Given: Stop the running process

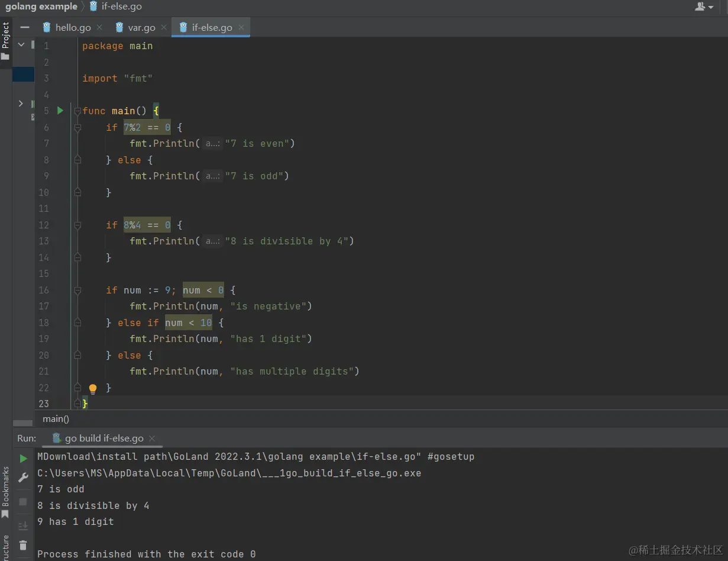Looking at the screenshot, I should (23, 502).
